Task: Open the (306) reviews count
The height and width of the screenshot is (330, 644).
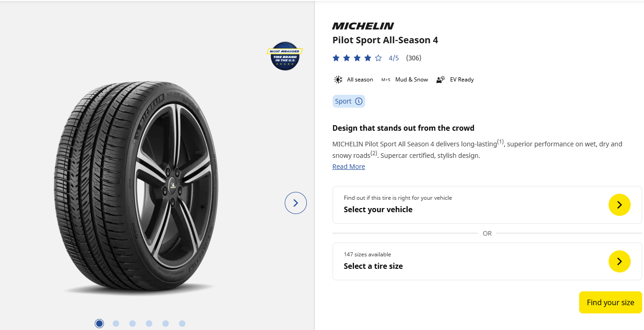Action: pos(414,58)
